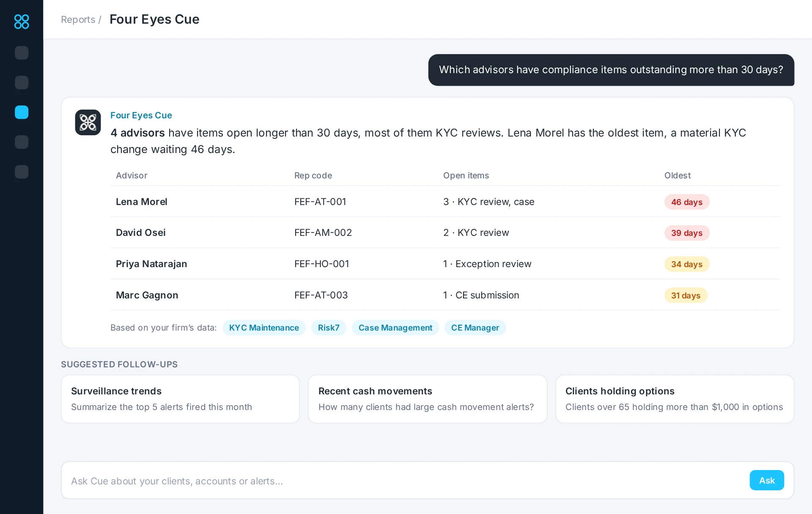
Task: Choose the Clients holding options follow-up
Action: tap(675, 399)
